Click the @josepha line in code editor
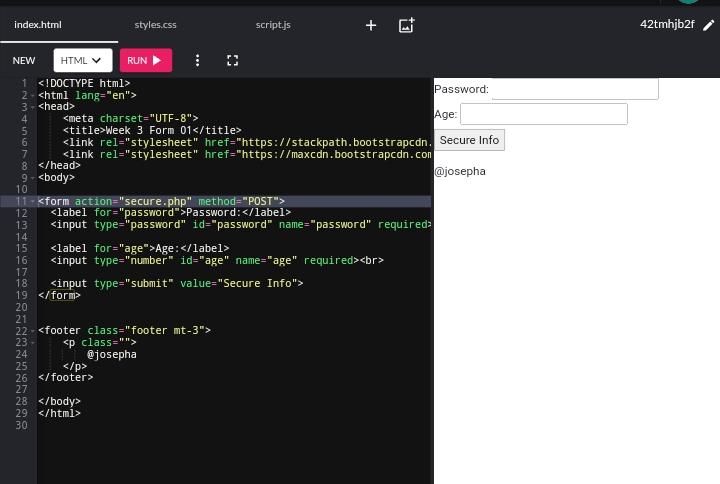The width and height of the screenshot is (720, 484). [112, 355]
